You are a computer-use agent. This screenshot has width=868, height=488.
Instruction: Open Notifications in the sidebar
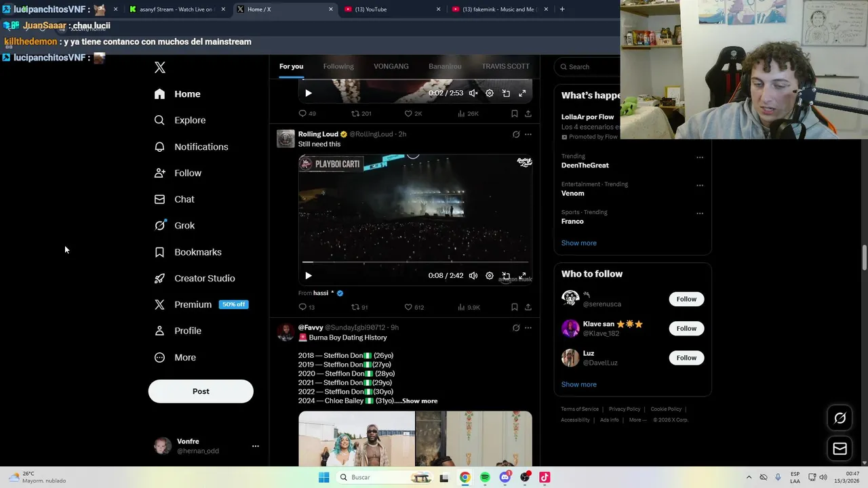191,146
